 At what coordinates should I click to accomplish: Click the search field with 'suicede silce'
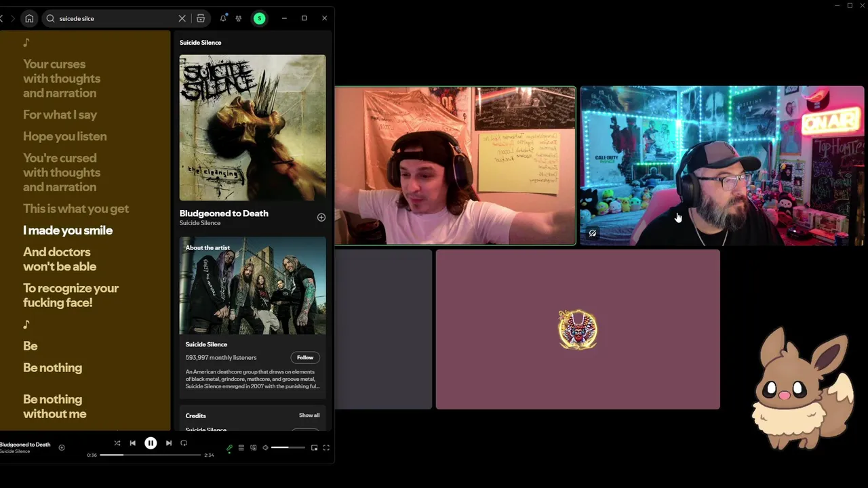pyautogui.click(x=115, y=18)
